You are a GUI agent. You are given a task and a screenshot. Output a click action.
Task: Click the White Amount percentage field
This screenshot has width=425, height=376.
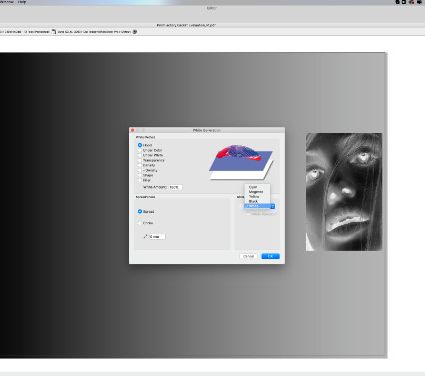[175, 187]
